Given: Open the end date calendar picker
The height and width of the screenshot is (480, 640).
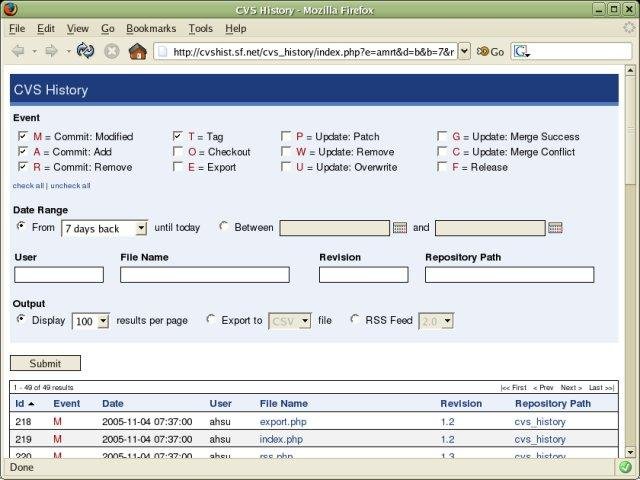Looking at the screenshot, I should [x=556, y=228].
